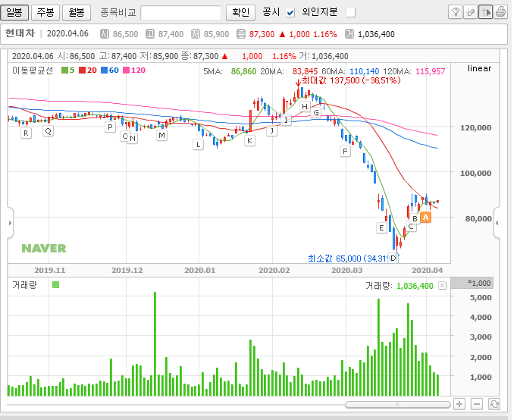Open disclosure marker J
The width and height of the screenshot is (517, 420).
click(x=272, y=130)
